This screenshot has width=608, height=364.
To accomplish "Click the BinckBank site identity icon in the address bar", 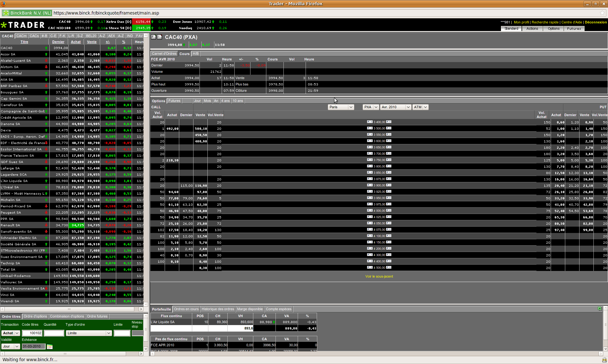I will coord(6,13).
